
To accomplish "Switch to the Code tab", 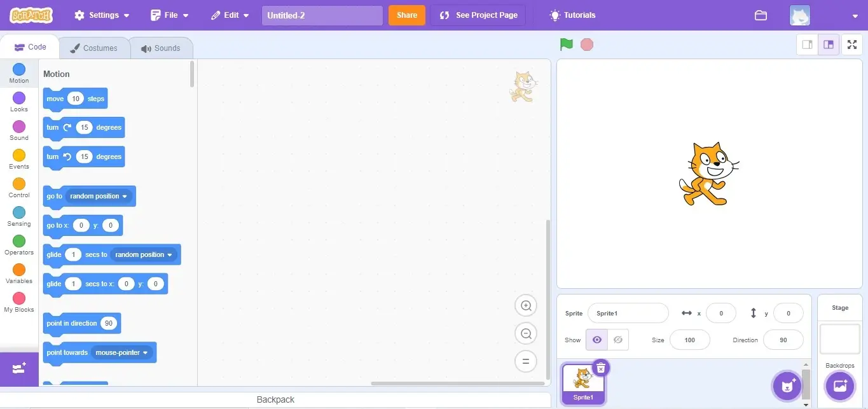I will click(x=31, y=47).
